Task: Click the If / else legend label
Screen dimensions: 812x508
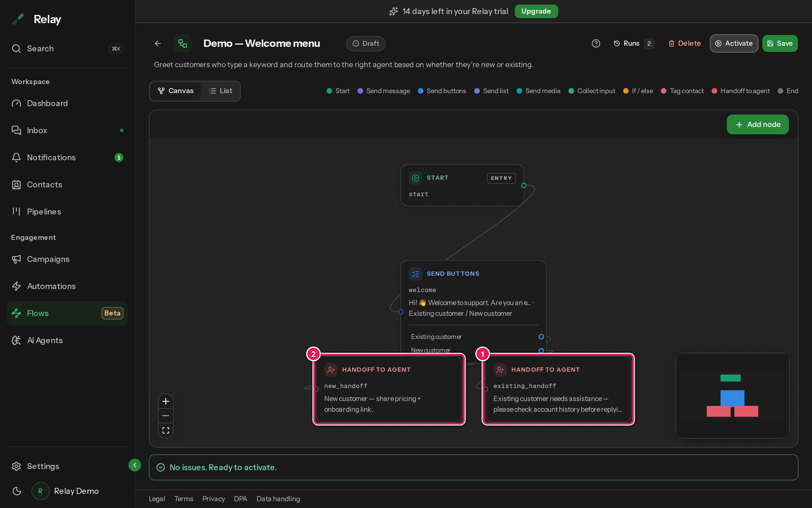Action: tap(643, 91)
